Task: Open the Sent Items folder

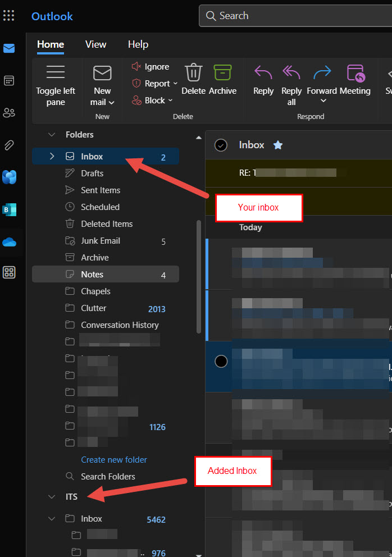Action: [x=106, y=190]
